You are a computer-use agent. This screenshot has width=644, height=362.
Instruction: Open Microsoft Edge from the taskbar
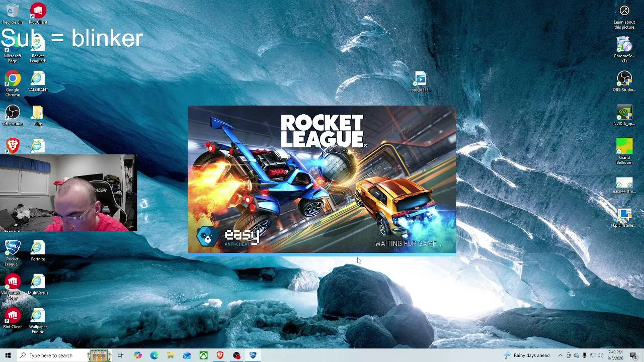tap(154, 355)
